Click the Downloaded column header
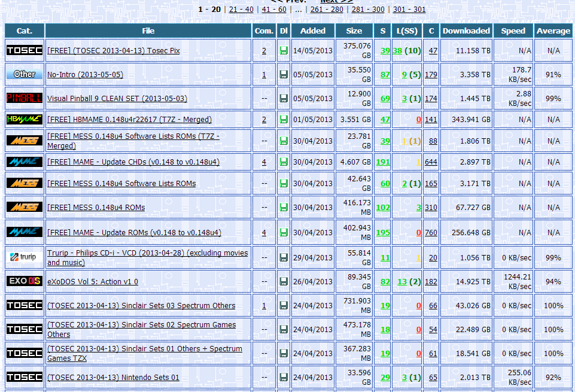575x392 pixels. click(466, 31)
